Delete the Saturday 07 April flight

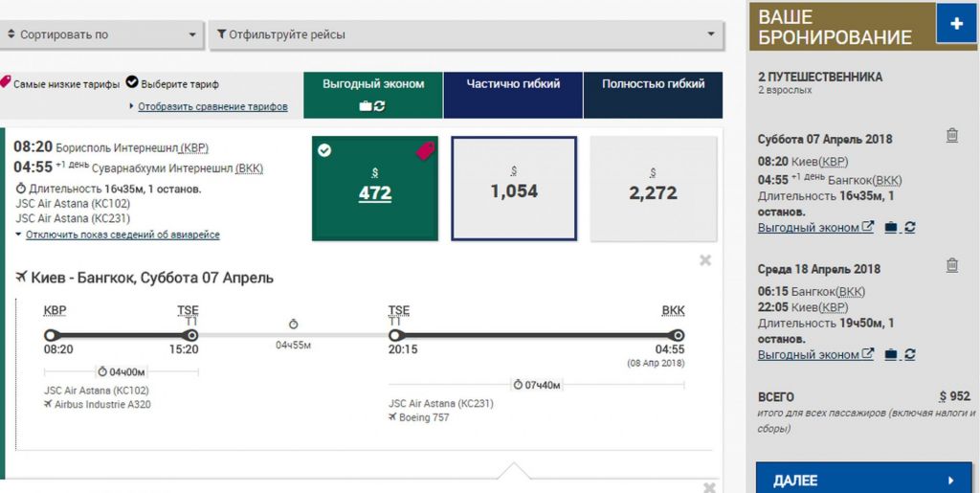point(951,135)
